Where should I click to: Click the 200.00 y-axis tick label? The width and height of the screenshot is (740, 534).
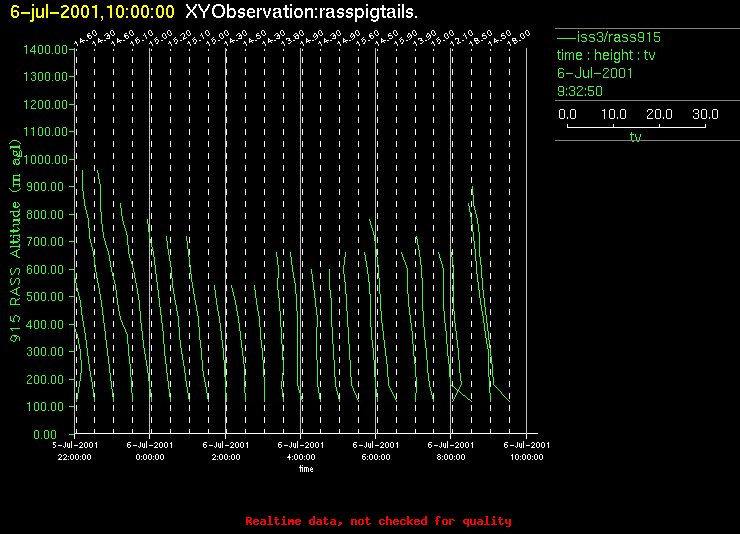tap(47, 379)
